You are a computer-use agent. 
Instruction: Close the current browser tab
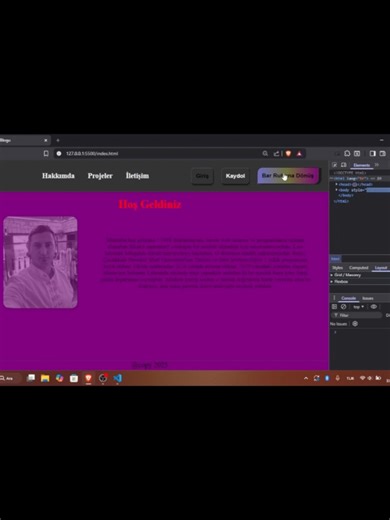(46, 140)
